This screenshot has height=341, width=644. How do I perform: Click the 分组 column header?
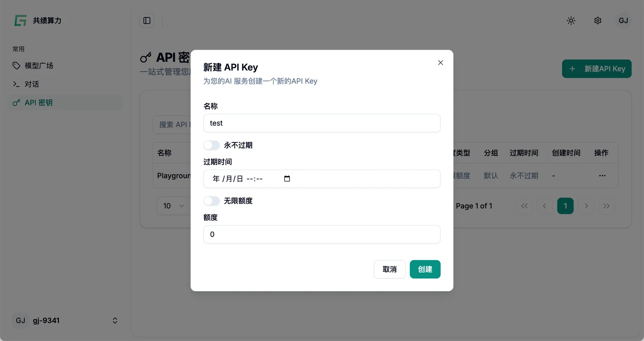click(491, 153)
